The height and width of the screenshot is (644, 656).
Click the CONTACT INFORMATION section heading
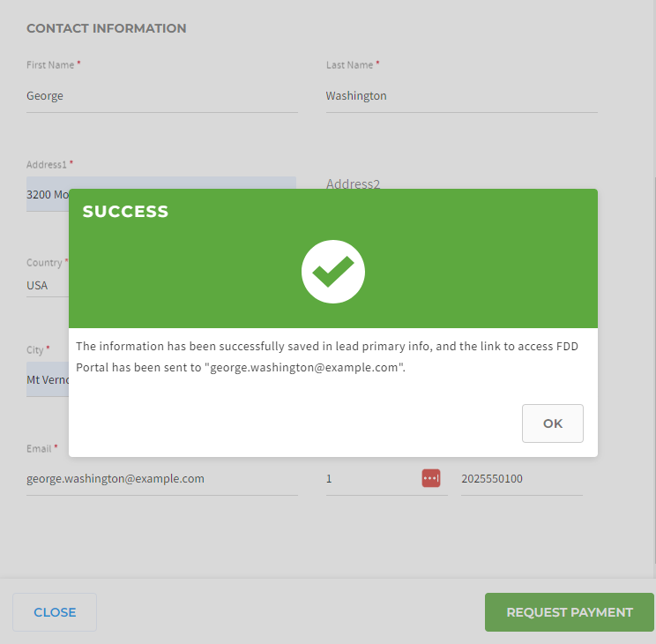[107, 28]
